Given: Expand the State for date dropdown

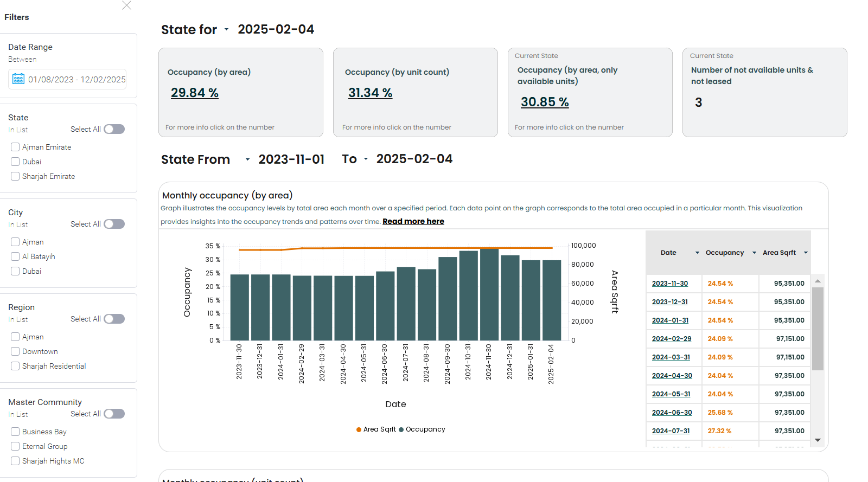Looking at the screenshot, I should [226, 29].
